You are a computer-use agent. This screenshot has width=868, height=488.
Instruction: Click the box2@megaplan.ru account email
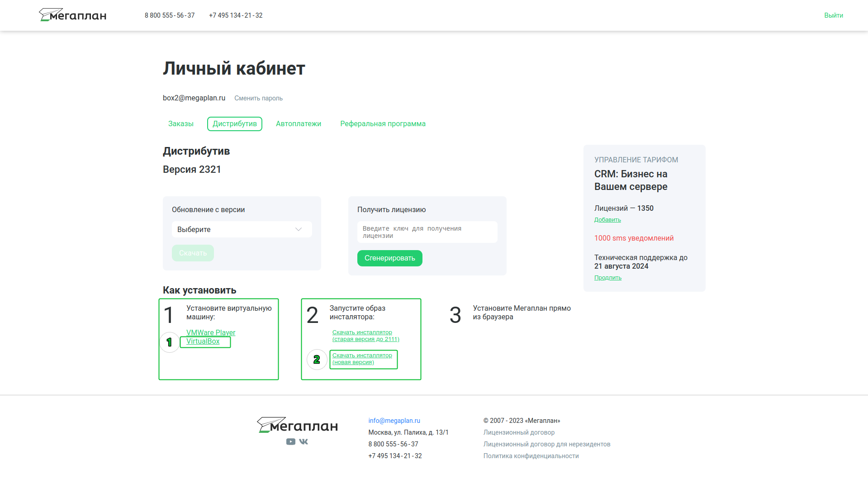coord(194,98)
